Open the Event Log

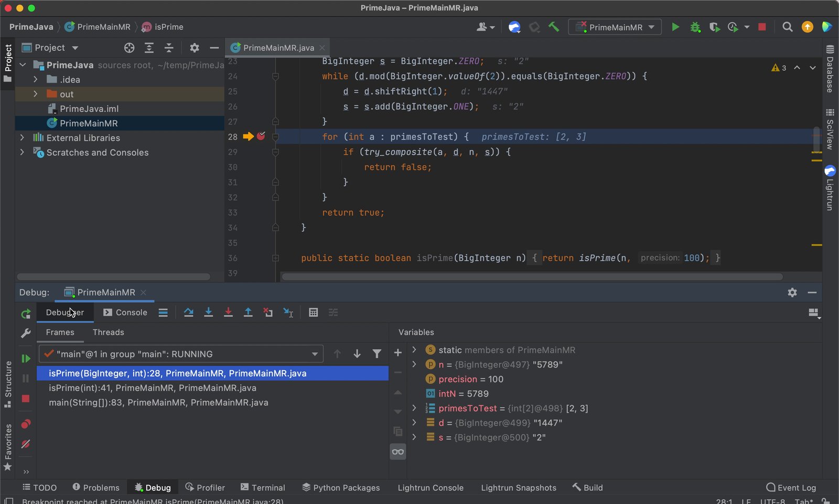click(791, 488)
